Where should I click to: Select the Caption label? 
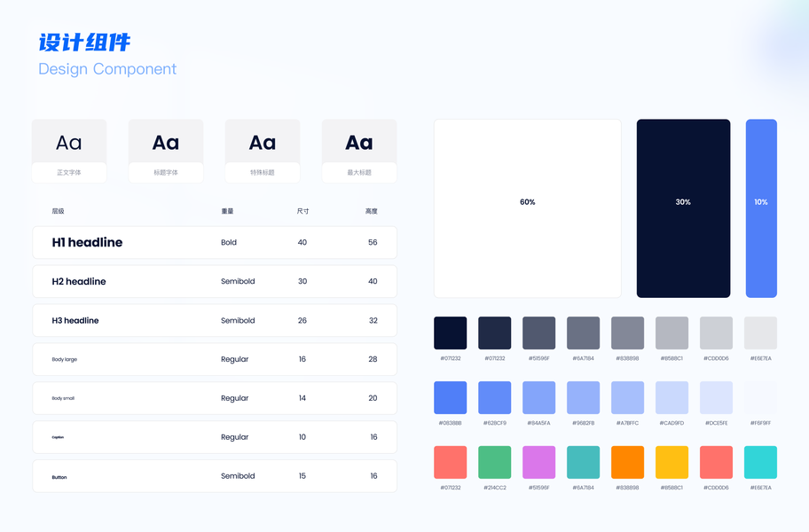tap(58, 437)
